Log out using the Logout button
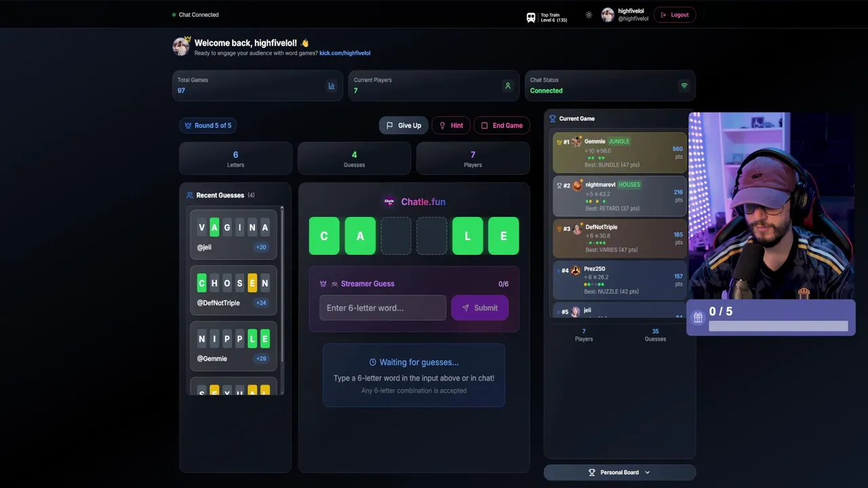The image size is (868, 488). click(675, 15)
